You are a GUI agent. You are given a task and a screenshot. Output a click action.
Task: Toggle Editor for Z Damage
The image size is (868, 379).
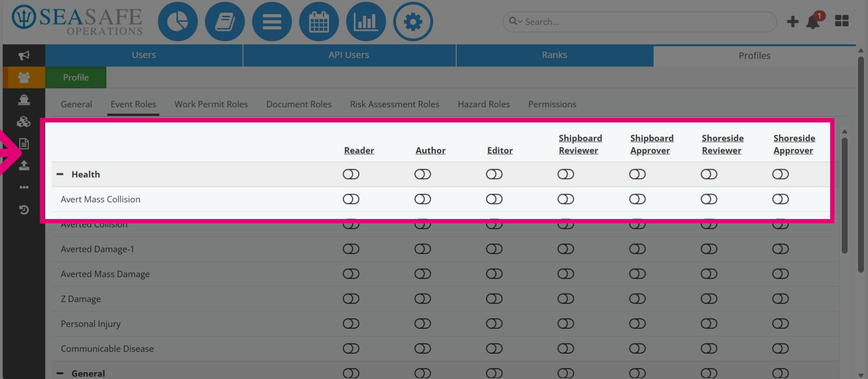(494, 298)
